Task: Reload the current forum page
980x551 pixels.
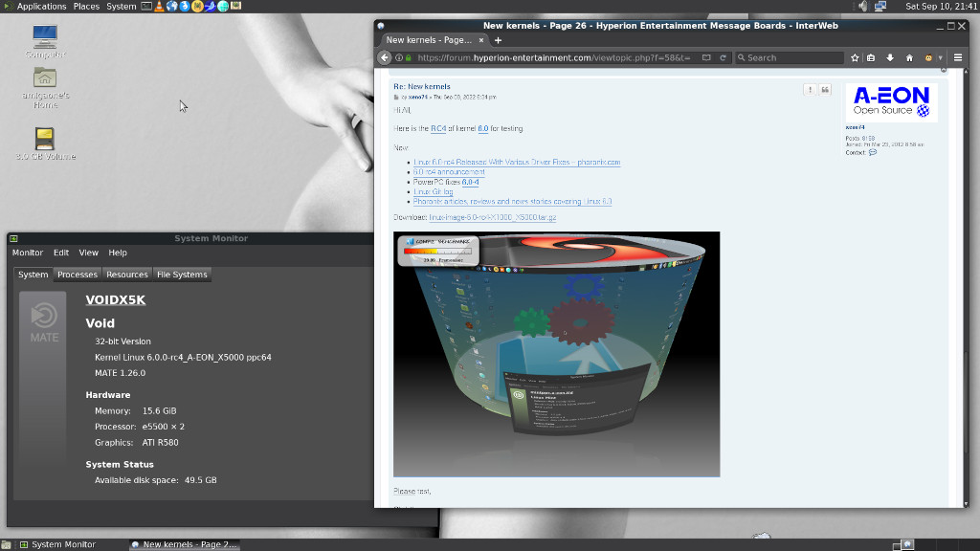Action: [723, 57]
